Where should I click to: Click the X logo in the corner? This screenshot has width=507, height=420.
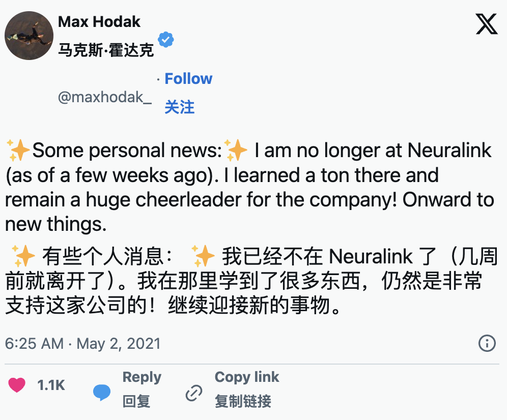coord(486,24)
